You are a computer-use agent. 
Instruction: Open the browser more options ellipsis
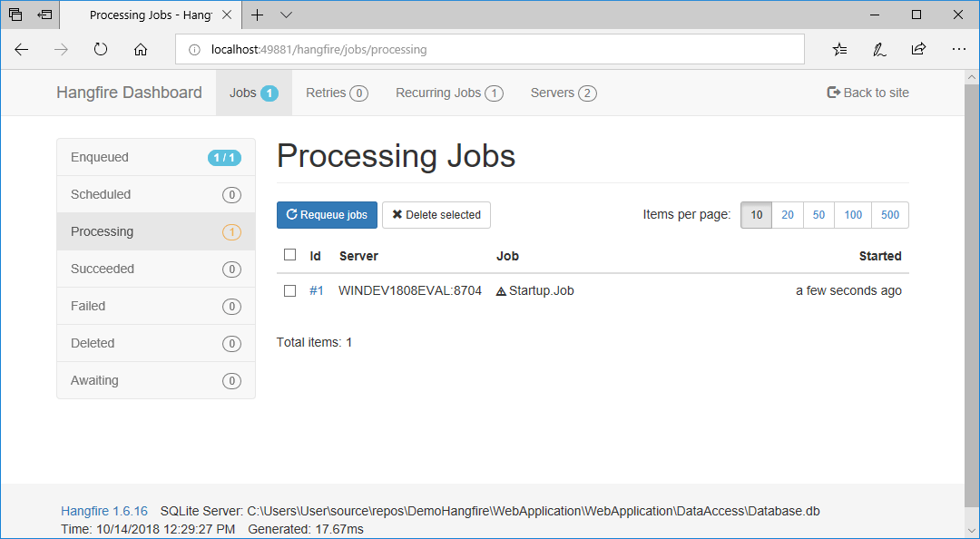click(959, 49)
